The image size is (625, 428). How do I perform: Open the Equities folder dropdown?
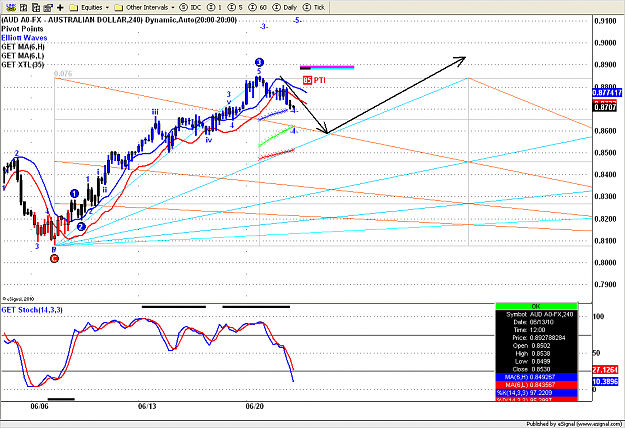(x=89, y=7)
